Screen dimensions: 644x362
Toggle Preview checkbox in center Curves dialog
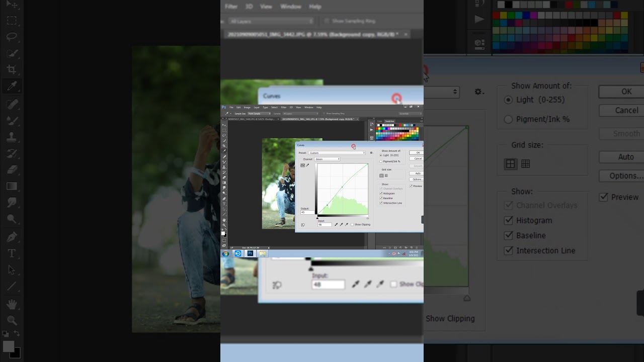(x=411, y=186)
